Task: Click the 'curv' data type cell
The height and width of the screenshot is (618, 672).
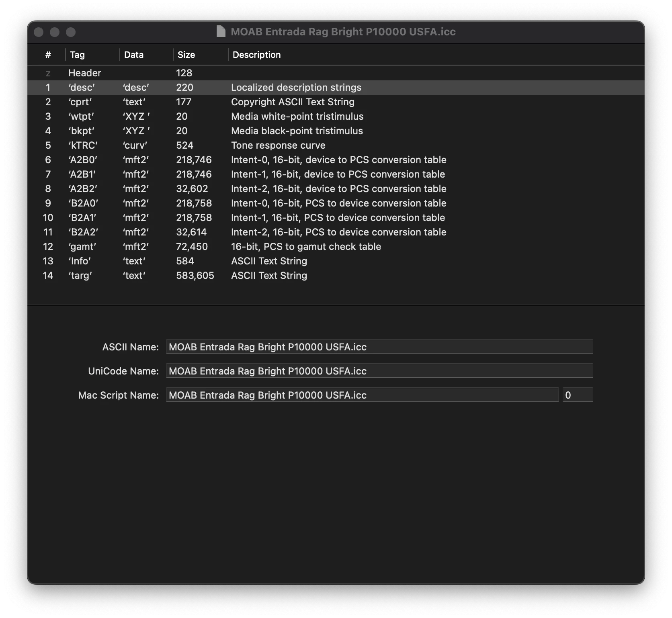Action: [x=135, y=145]
